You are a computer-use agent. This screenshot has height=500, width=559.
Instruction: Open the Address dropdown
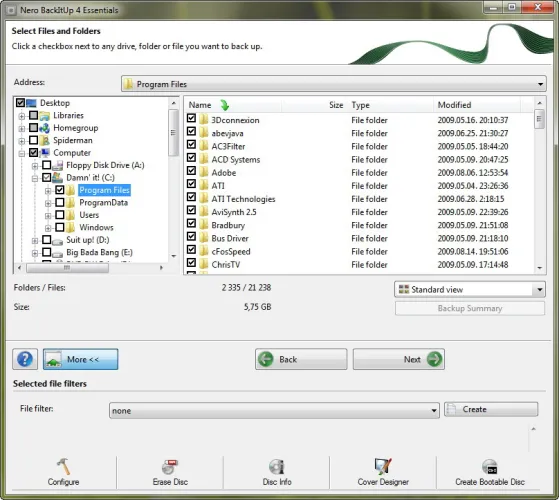pos(540,84)
